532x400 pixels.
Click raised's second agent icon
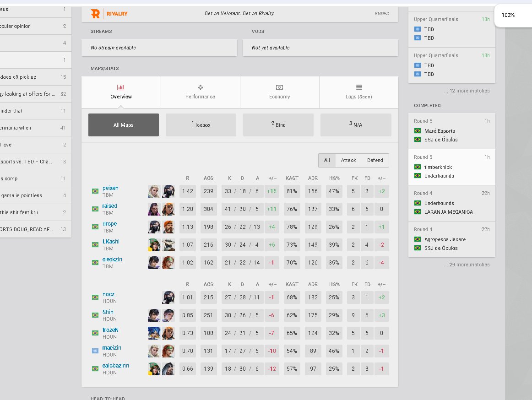coord(168,209)
